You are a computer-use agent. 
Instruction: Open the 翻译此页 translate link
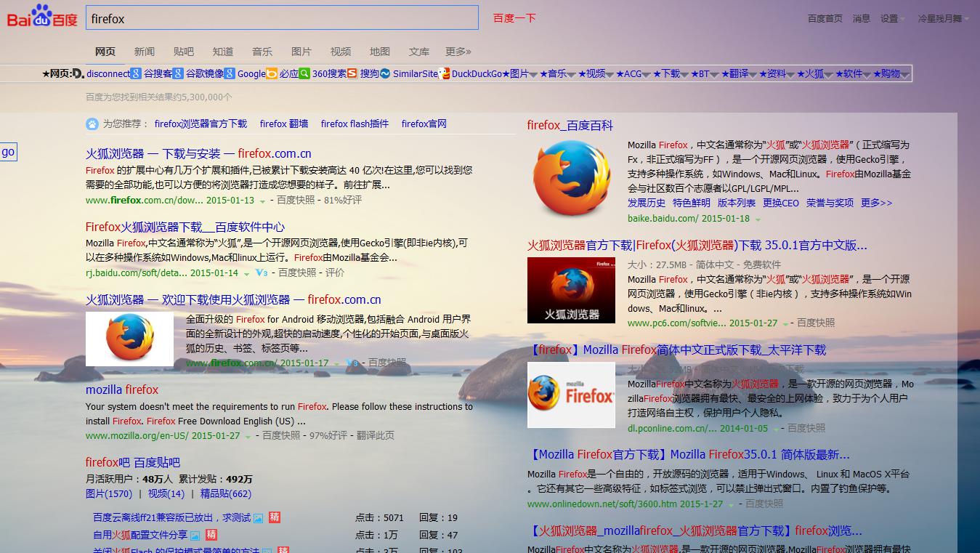[x=375, y=436]
